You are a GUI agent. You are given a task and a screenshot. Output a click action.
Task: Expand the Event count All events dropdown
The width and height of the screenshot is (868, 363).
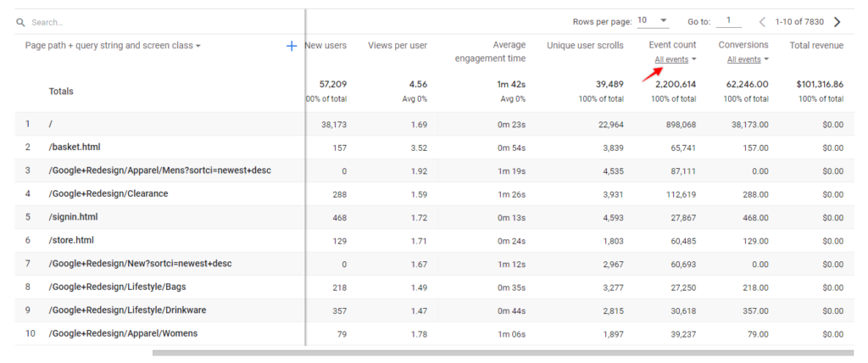click(x=676, y=59)
